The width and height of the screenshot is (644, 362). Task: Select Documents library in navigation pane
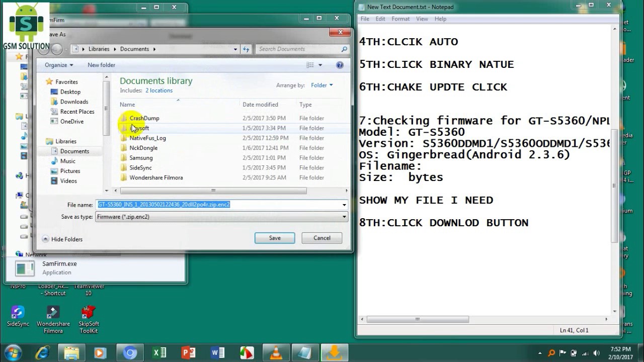click(x=74, y=151)
